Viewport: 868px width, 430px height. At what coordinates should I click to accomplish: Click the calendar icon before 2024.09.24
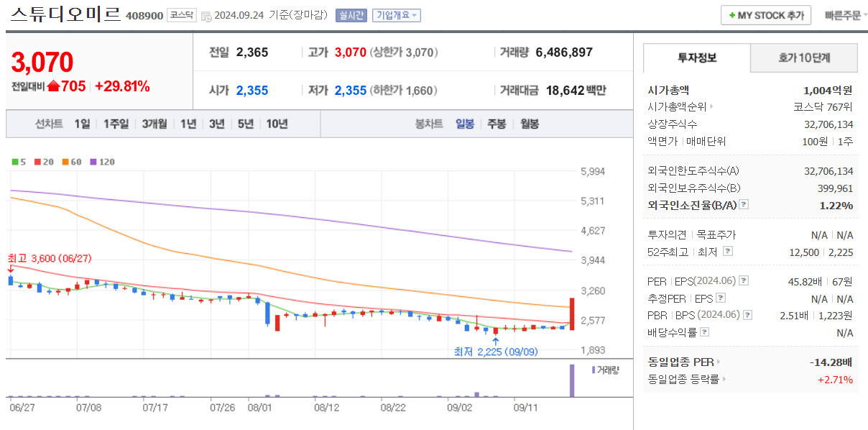coord(206,16)
